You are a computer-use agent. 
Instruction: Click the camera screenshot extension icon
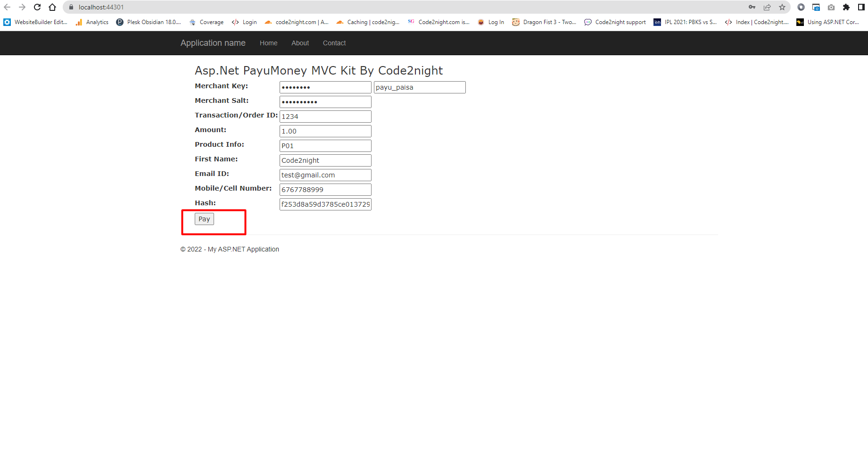[831, 7]
